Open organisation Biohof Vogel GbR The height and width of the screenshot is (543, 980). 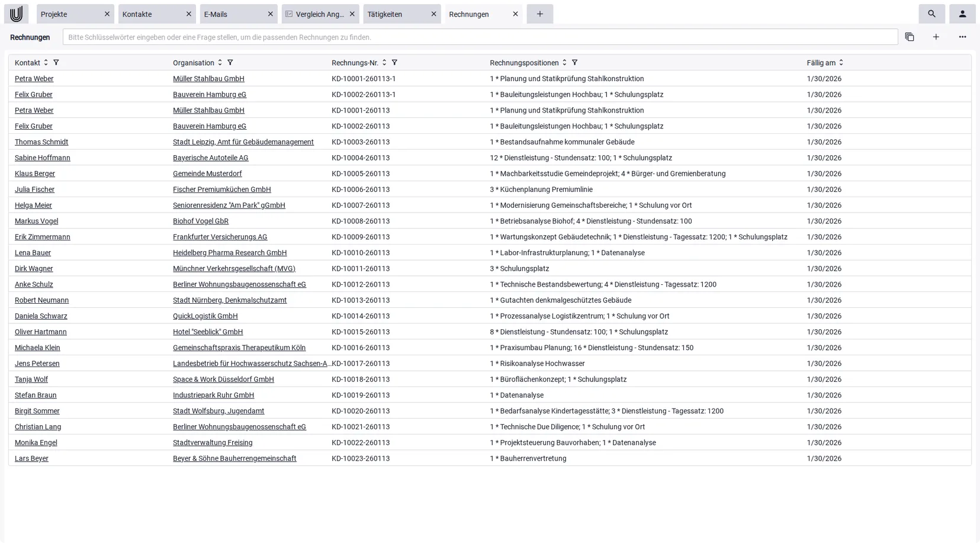click(x=201, y=221)
